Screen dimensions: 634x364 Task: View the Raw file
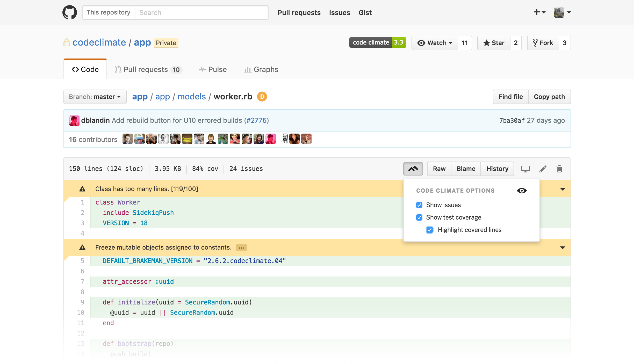[x=439, y=169]
